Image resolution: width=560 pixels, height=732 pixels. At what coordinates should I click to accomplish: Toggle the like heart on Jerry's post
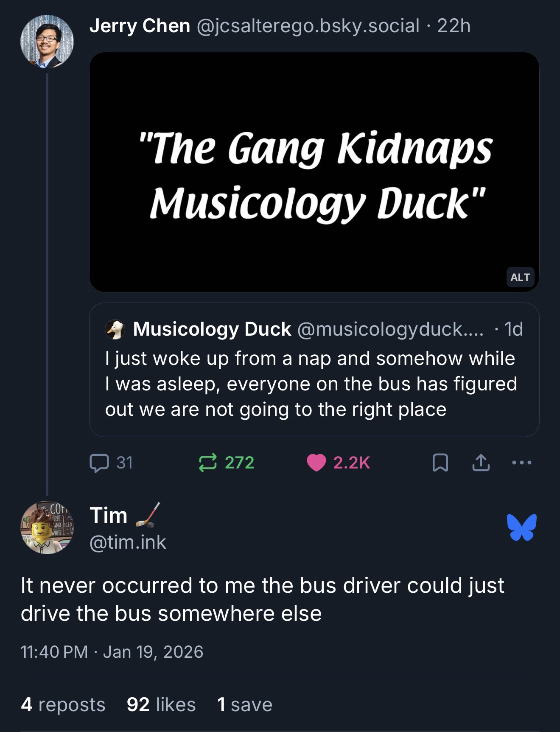(316, 463)
